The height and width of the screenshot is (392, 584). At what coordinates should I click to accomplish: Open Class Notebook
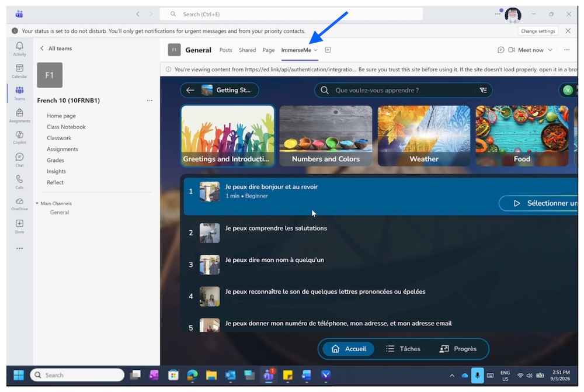[66, 127]
